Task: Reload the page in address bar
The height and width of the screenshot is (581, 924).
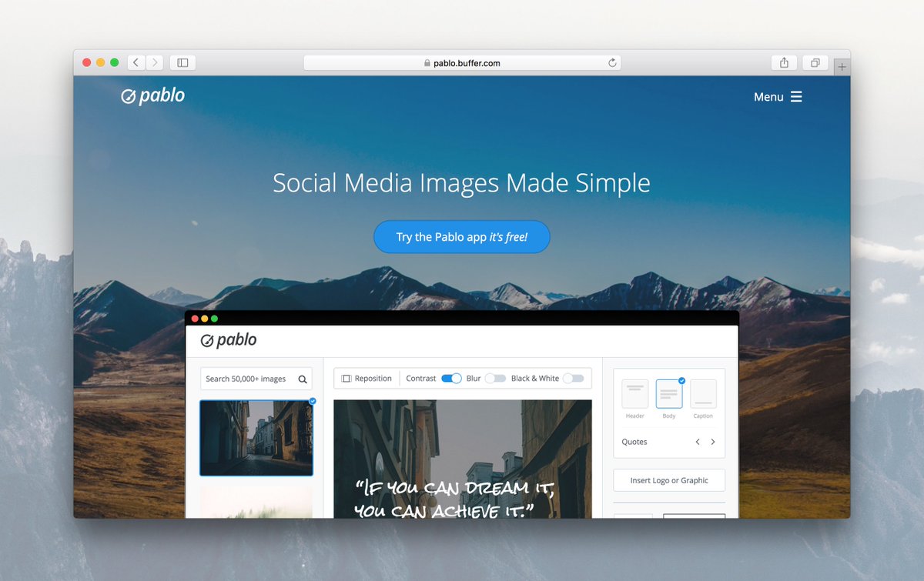Action: point(612,63)
